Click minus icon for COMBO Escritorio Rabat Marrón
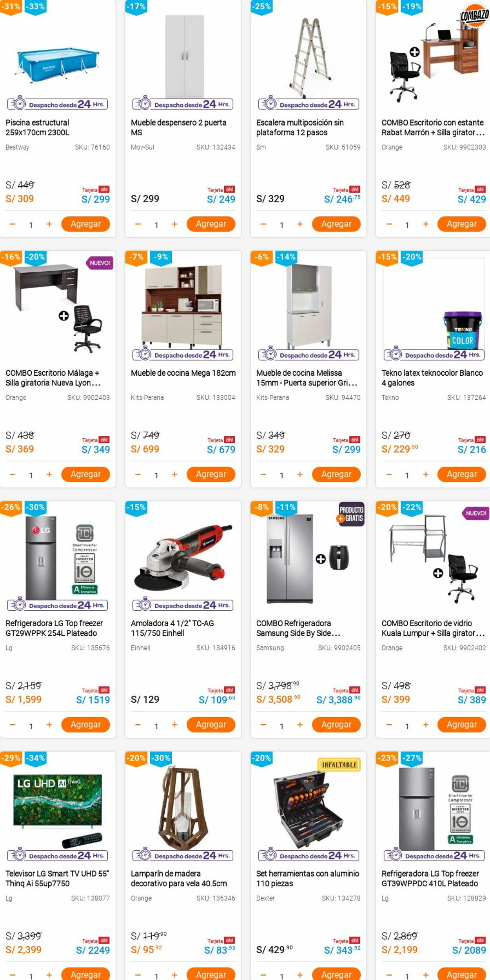490x980 pixels. 389,224
